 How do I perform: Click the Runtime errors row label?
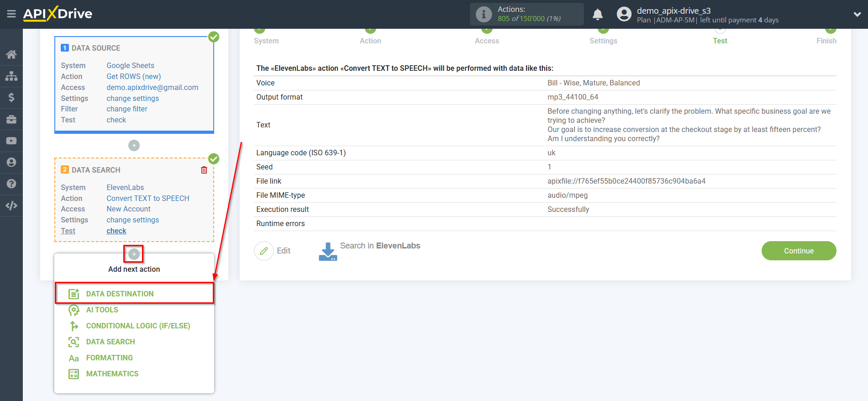tap(280, 223)
